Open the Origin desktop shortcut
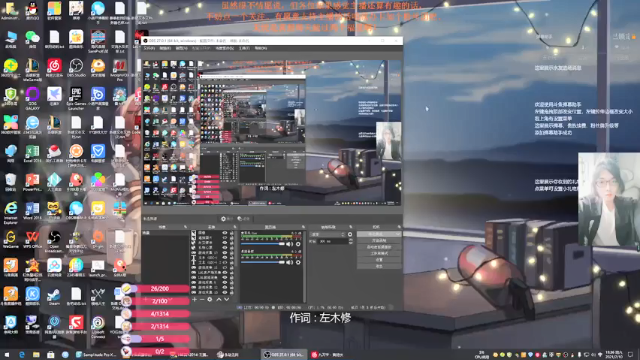The height and width of the screenshot is (360, 640). 98,239
